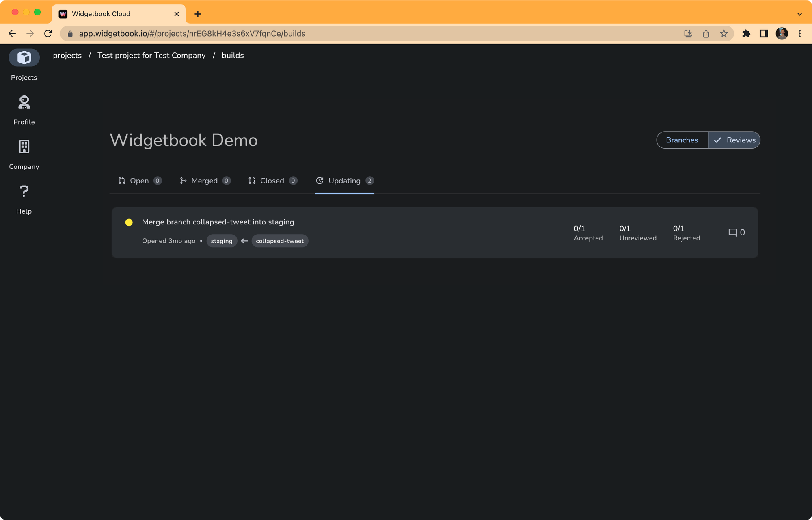Bookmark page with the star icon
This screenshot has height=520, width=812.
[x=724, y=34]
